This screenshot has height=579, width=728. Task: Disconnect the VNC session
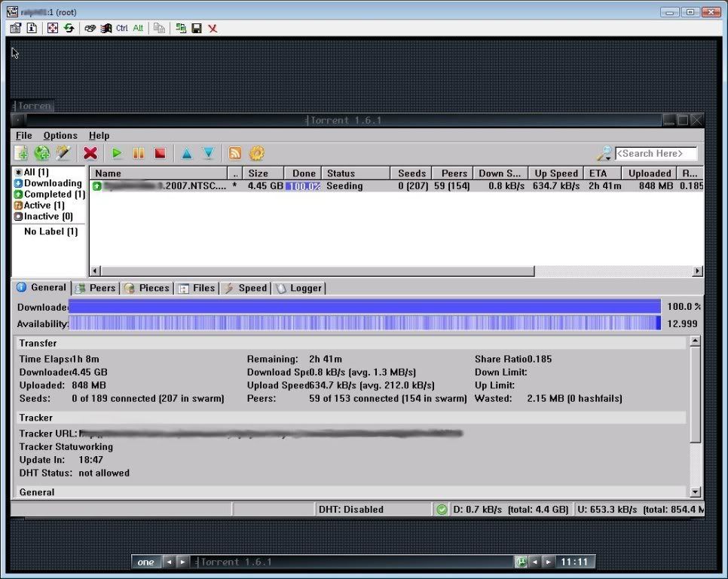[213, 29]
